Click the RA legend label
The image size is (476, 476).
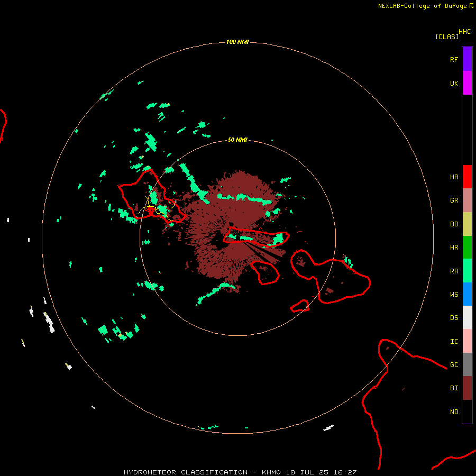454,271
